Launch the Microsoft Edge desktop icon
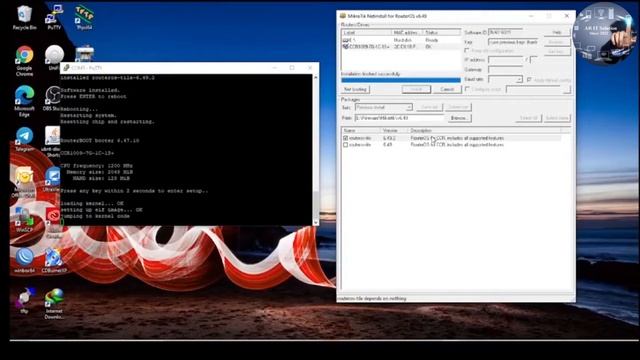The image size is (640, 360). point(24,101)
